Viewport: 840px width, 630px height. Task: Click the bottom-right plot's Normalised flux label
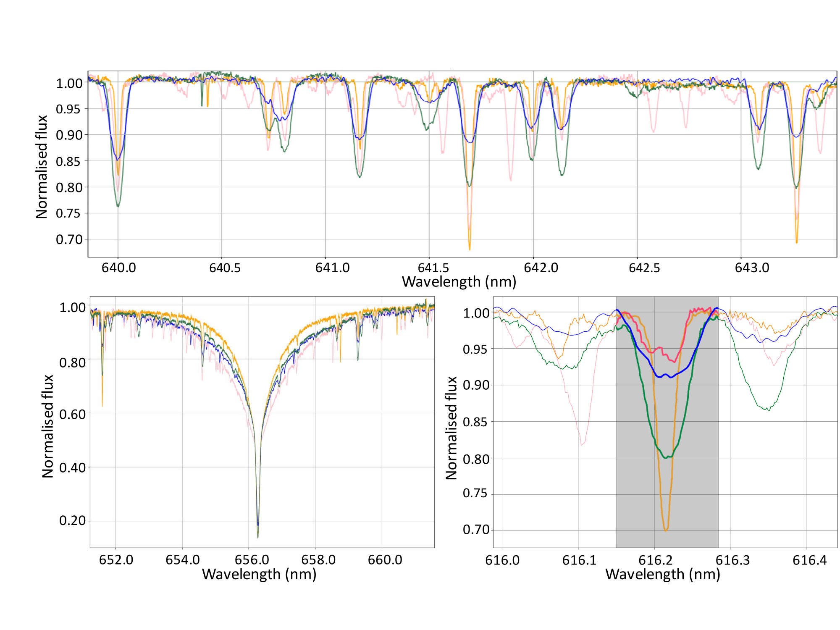point(451,428)
